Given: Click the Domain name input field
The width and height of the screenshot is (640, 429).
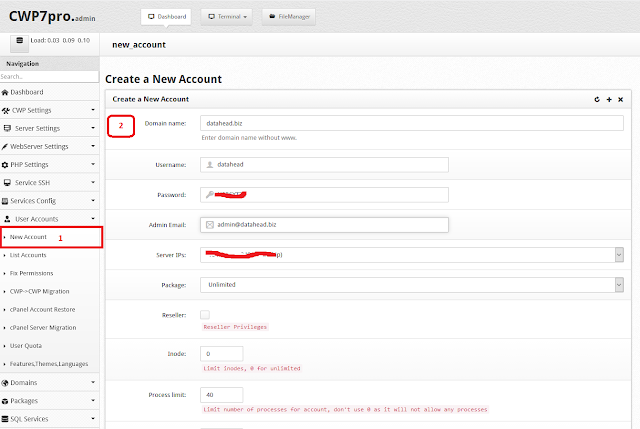Looking at the screenshot, I should point(412,123).
